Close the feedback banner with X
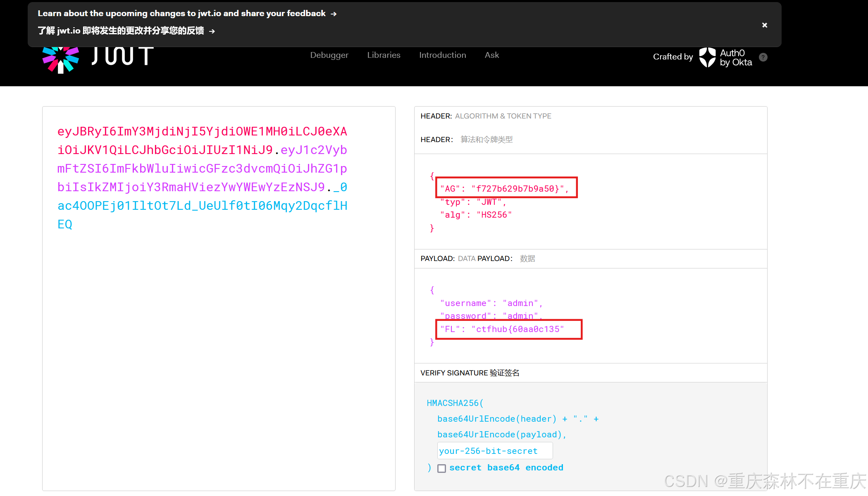 (764, 25)
